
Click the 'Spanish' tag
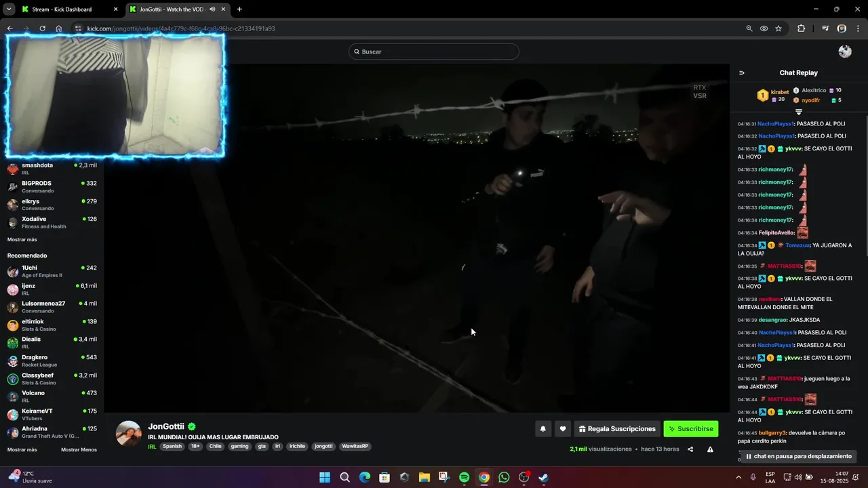coord(172,447)
